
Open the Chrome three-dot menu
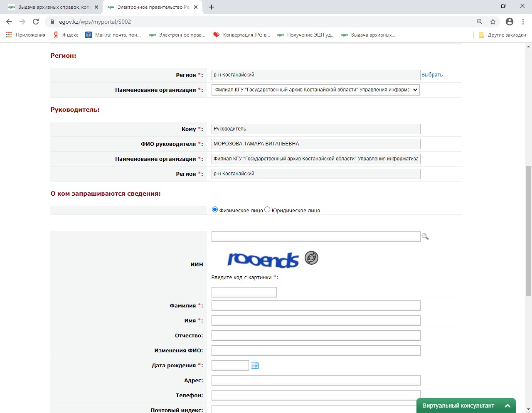523,22
